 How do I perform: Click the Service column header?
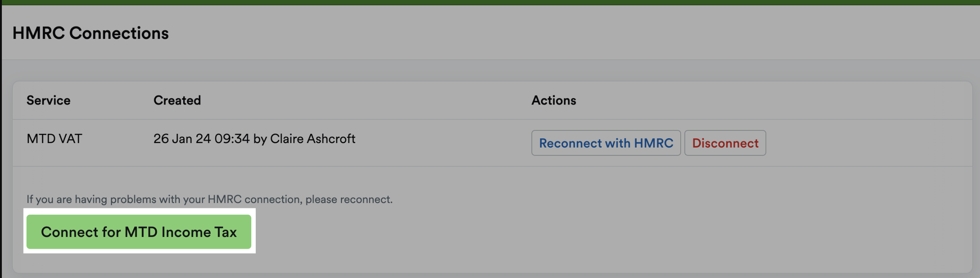point(48,100)
